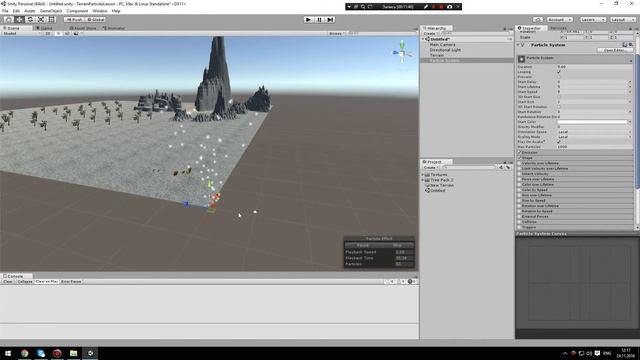Viewport: 640px width, 360px height.
Task: Toggle the Play On Awake checkbox
Action: [559, 142]
